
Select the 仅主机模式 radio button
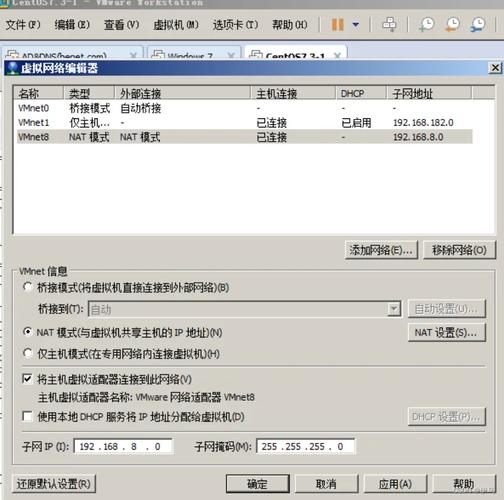point(28,353)
